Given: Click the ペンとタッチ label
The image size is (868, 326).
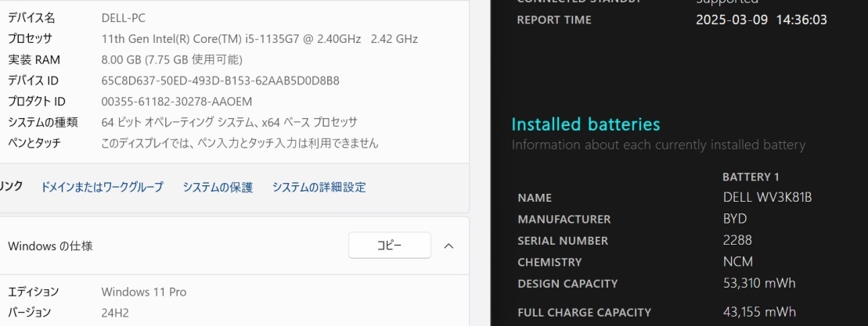Looking at the screenshot, I should click(x=34, y=144).
